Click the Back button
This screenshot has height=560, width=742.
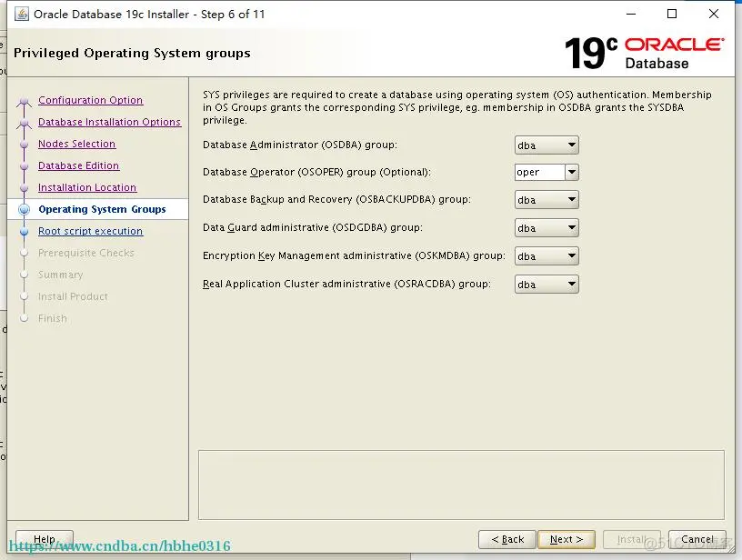(x=507, y=539)
